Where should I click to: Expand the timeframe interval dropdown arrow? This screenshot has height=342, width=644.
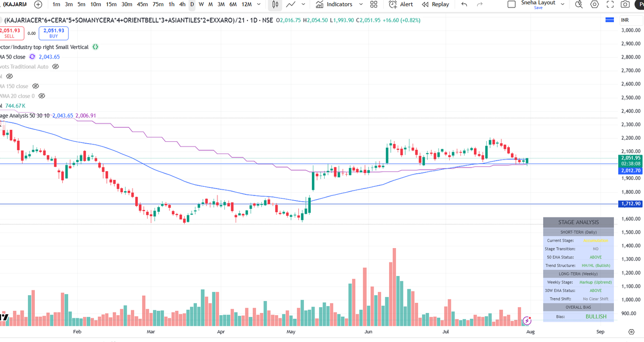260,4
